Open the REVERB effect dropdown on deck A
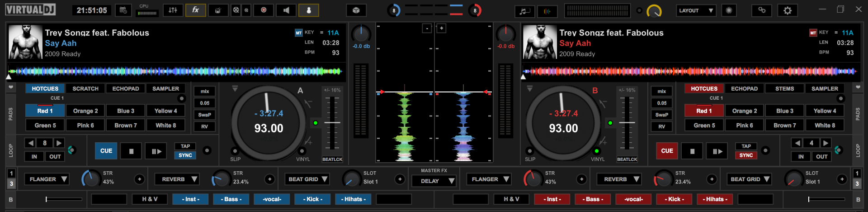This screenshot has width=868, height=212. [177, 179]
